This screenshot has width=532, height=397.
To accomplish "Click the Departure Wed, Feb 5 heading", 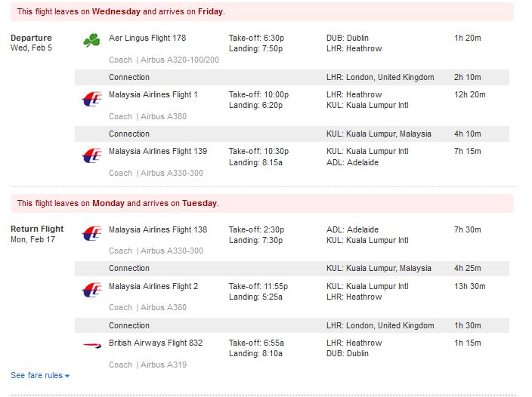I will 31,43.
